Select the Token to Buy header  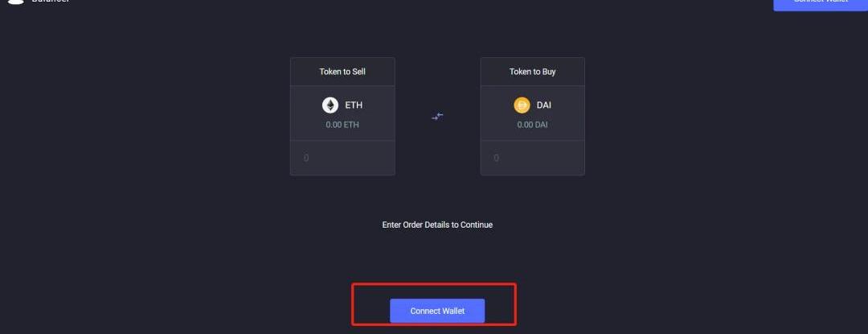coord(533,72)
